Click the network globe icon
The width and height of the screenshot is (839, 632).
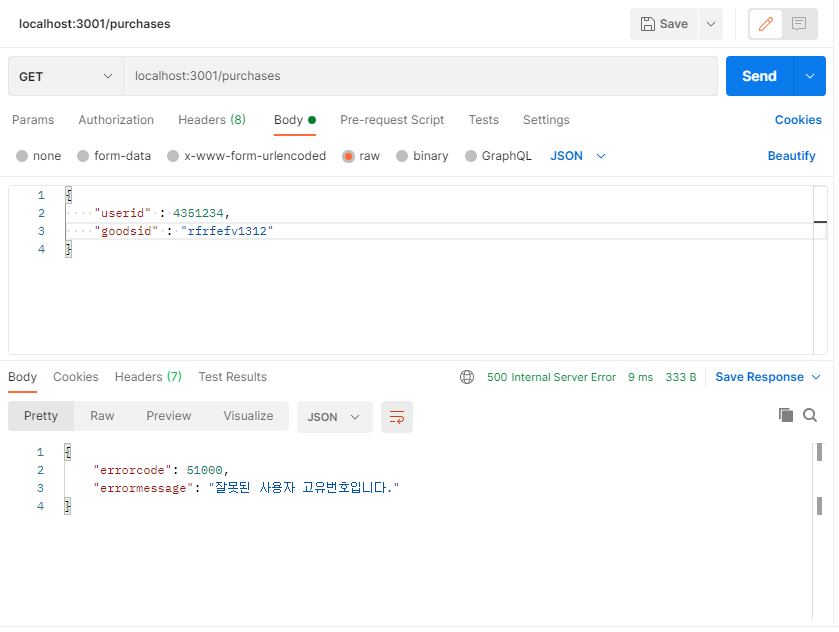[x=467, y=378]
